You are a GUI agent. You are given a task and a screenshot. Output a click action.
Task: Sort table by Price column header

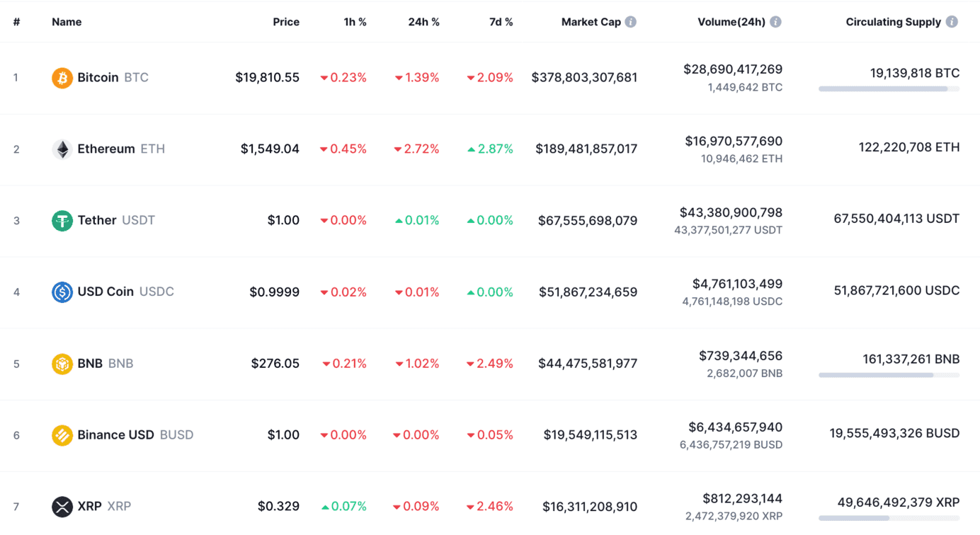coord(286,22)
